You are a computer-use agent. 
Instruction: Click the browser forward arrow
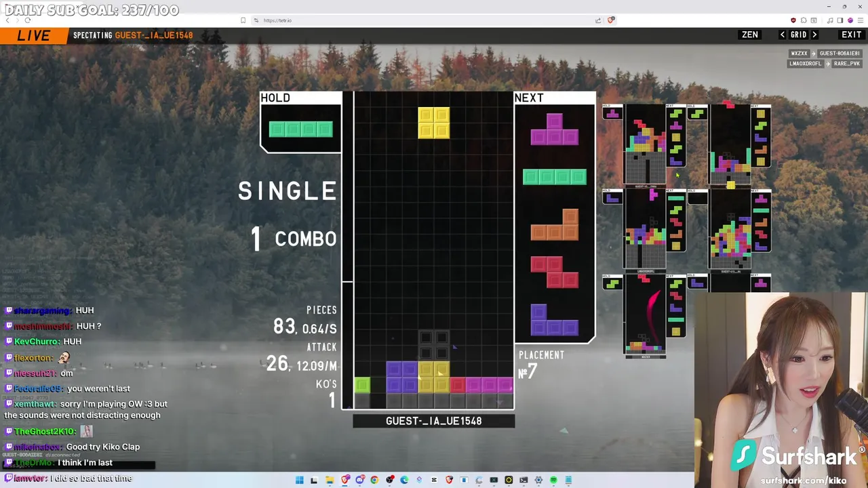click(18, 20)
